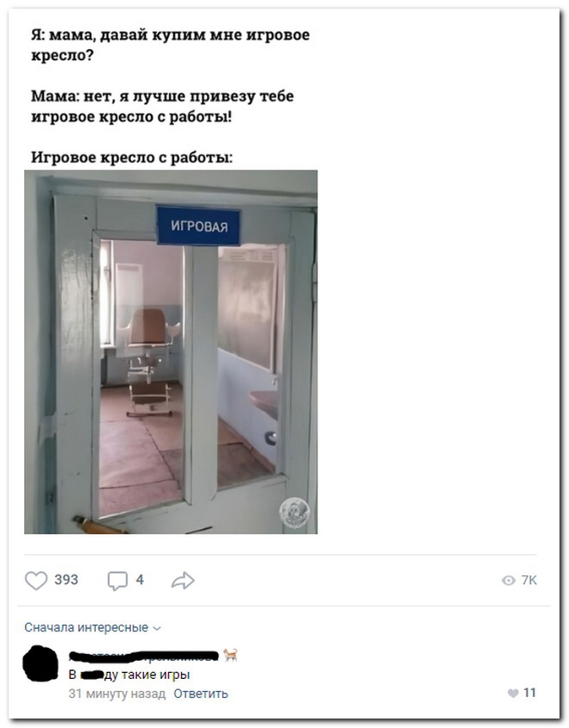
Task: Open comments via the speech bubble icon
Action: coord(117,581)
